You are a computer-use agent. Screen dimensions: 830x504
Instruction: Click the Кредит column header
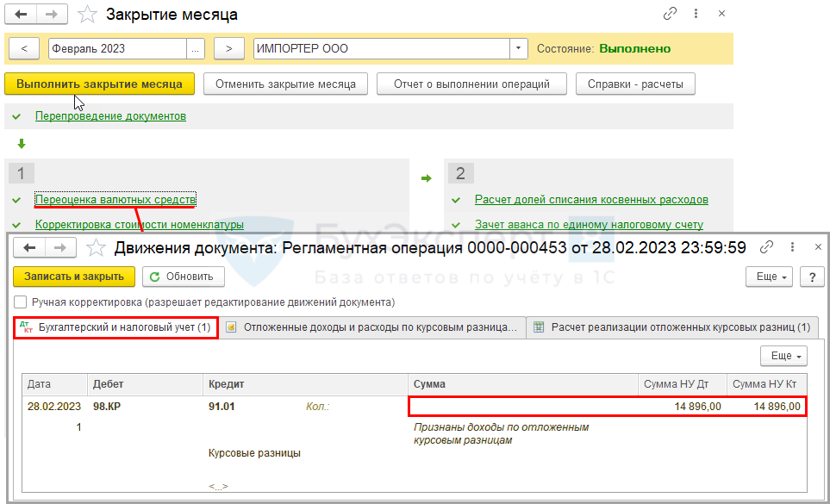305,384
